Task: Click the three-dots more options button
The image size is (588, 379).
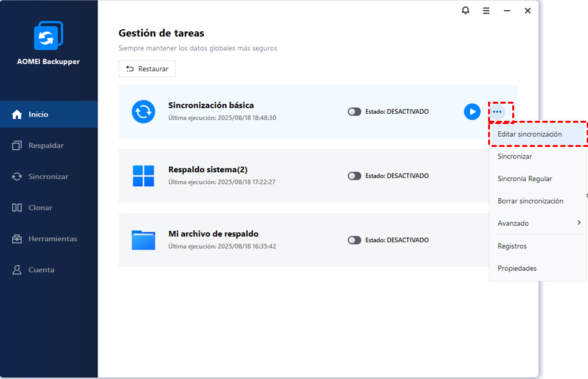Action: pyautogui.click(x=498, y=112)
